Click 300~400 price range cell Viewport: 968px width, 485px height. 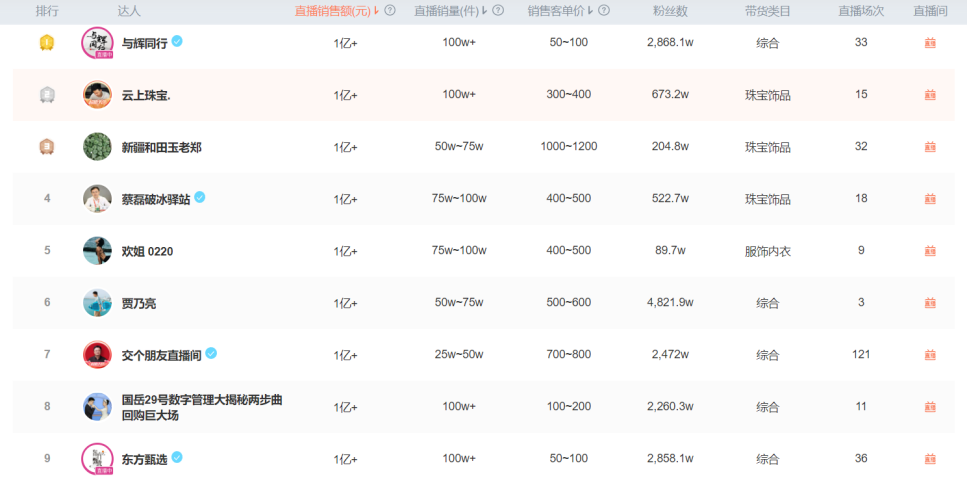(568, 94)
